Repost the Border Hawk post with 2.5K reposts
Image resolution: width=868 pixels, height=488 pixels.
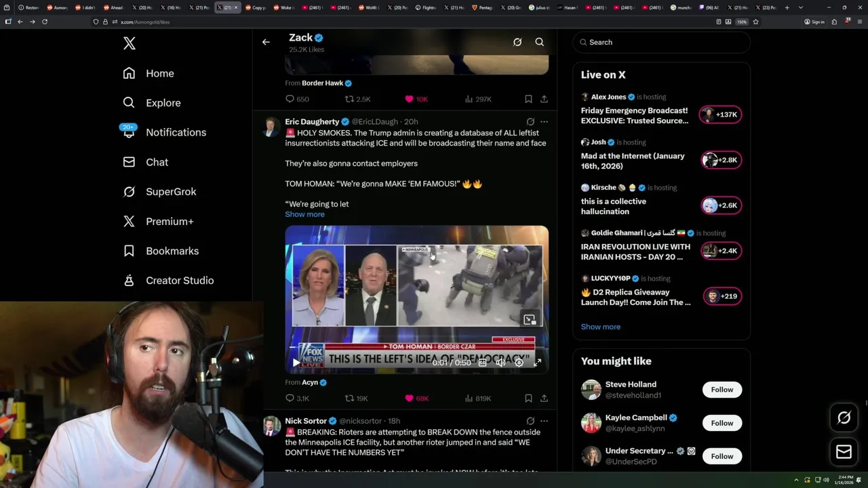click(x=357, y=99)
